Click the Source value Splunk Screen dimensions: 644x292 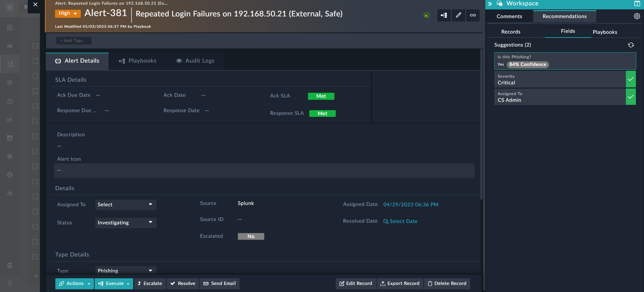246,203
